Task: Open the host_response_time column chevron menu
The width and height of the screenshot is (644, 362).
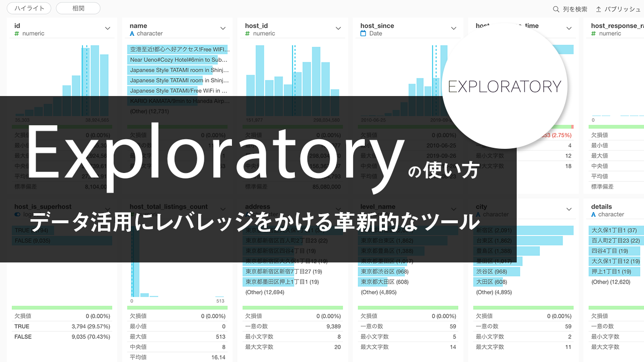Action: coord(569,29)
